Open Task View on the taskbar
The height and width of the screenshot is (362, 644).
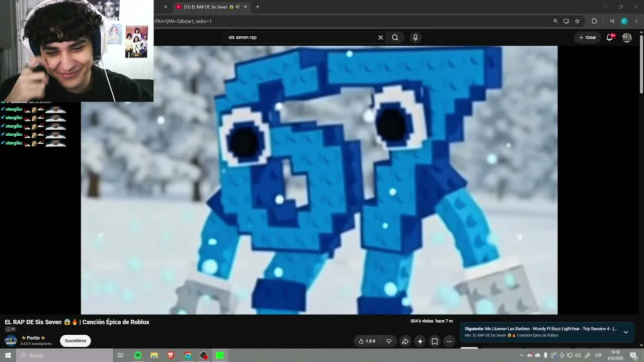pyautogui.click(x=121, y=355)
